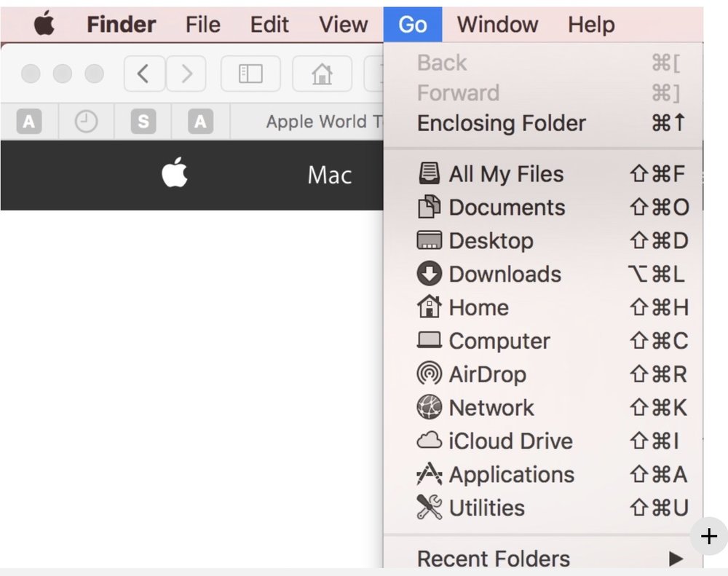Select Computer label in Go menu
728x576 pixels.
coord(499,342)
